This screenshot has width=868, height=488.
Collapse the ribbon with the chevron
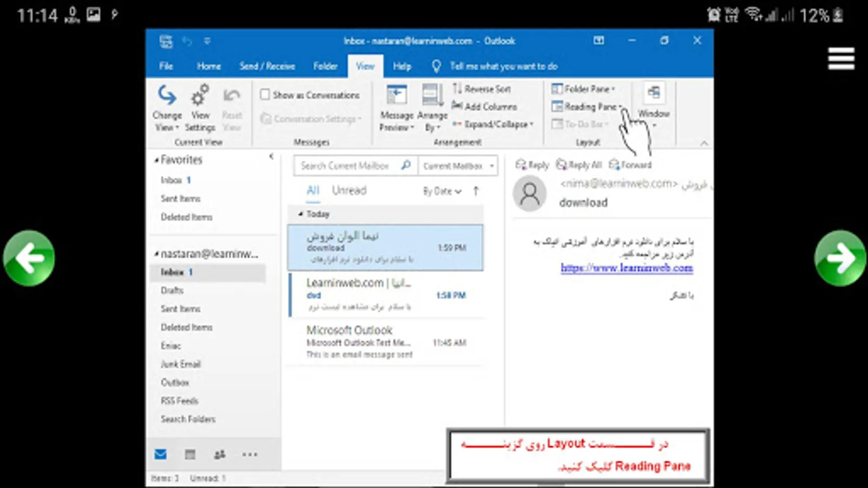(704, 143)
